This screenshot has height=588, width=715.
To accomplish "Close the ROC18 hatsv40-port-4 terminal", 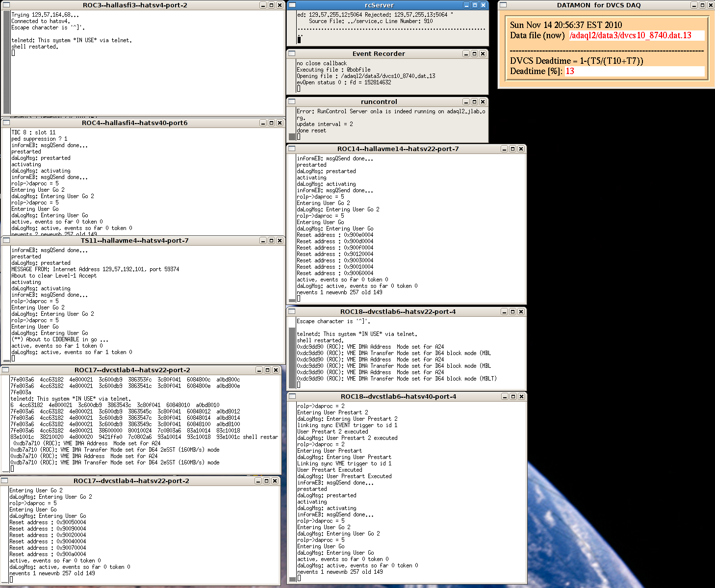I will pyautogui.click(x=521, y=396).
